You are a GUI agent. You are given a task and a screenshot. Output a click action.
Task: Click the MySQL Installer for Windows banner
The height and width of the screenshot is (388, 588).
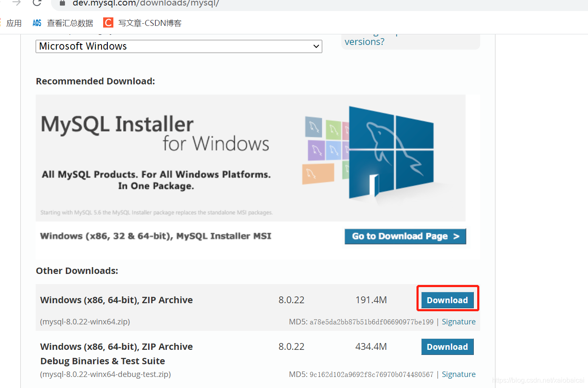[x=250, y=158]
